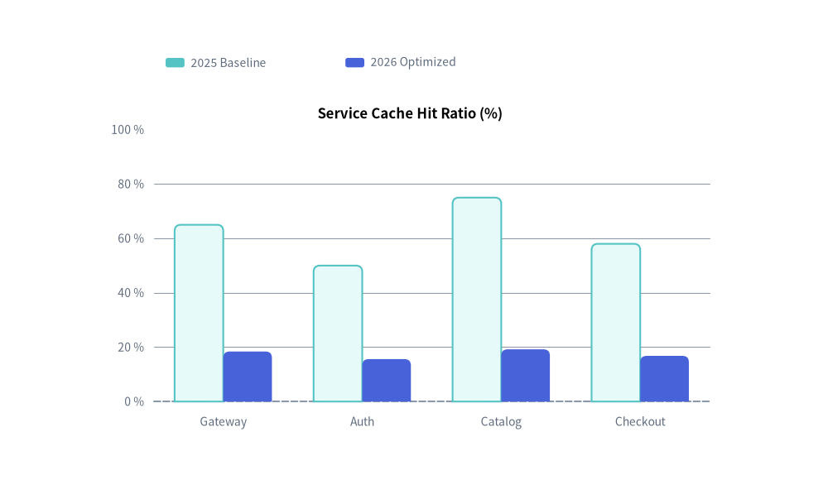Screen dimensions: 828x504
Task: Click the 20 % y-axis label
Action: (x=131, y=348)
